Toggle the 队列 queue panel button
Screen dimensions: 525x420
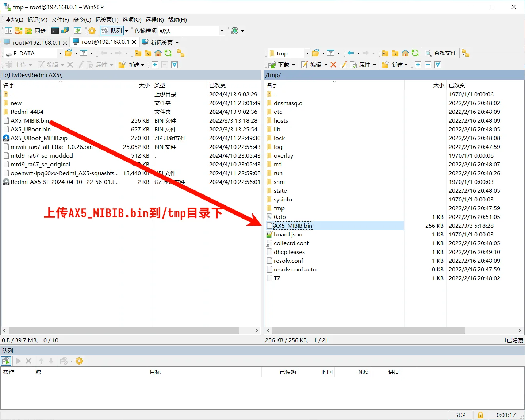(x=112, y=31)
